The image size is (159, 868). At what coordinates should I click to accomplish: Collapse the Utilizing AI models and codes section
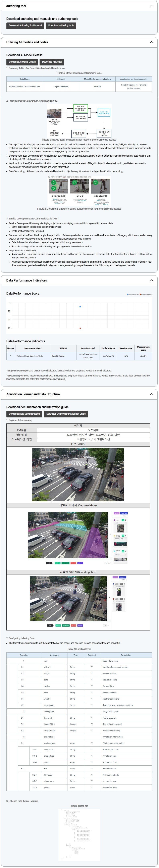(x=151, y=42)
